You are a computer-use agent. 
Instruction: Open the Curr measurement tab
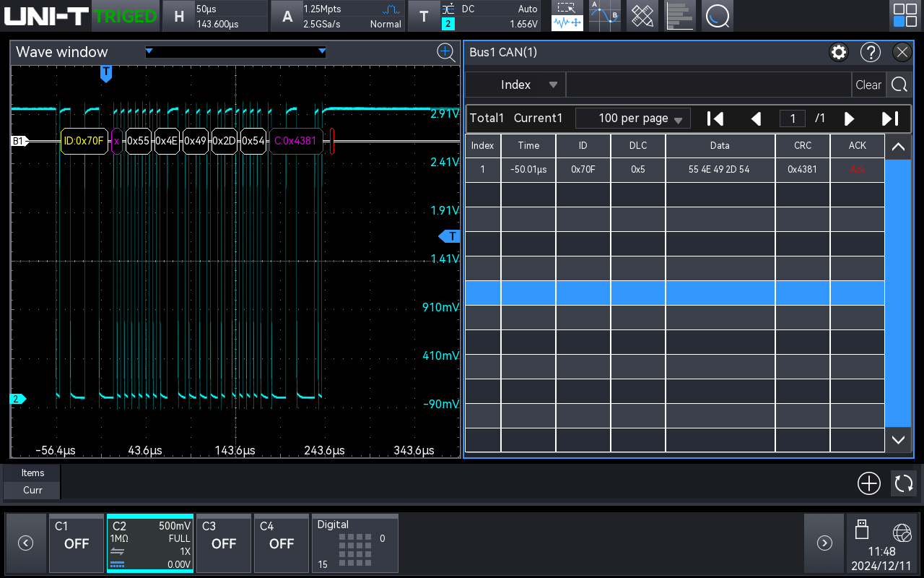pos(32,490)
